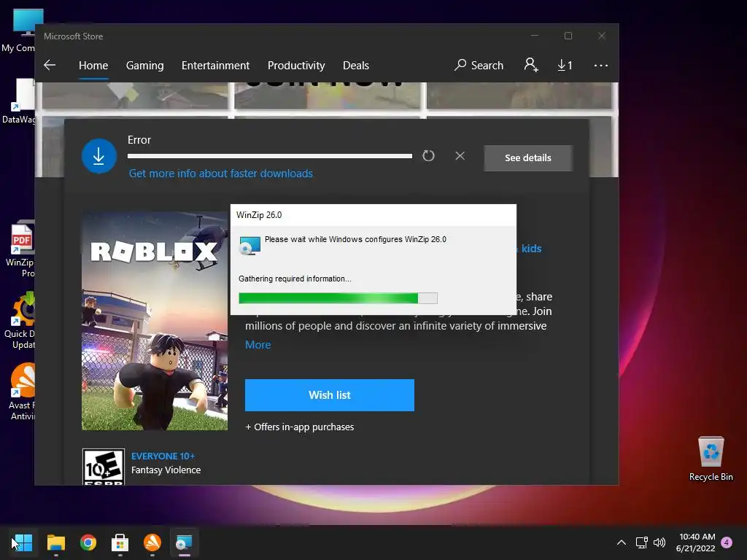Screen dimensions: 747x560
Task: Switch to the Gaming tab
Action: click(145, 65)
